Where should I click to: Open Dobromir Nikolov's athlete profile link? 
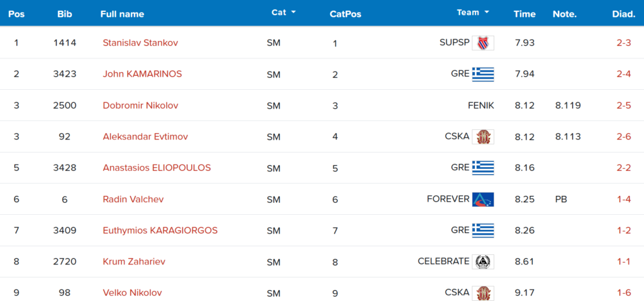pos(140,106)
